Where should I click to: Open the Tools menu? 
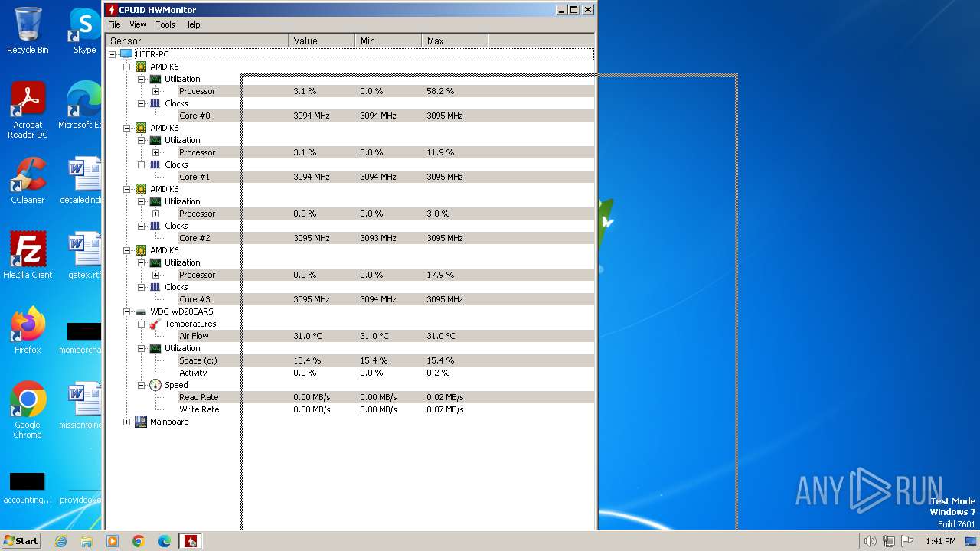[x=165, y=24]
